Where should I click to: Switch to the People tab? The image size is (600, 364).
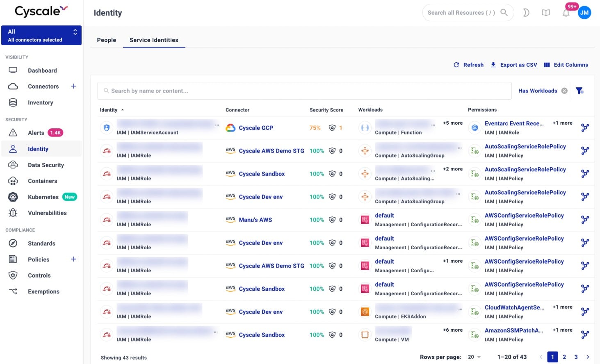(x=106, y=40)
